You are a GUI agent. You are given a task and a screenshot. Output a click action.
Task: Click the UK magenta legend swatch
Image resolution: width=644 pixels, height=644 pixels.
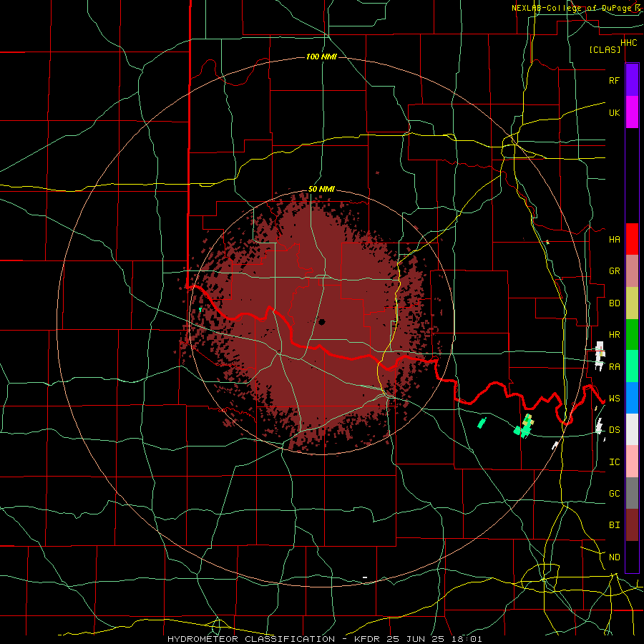tap(632, 112)
